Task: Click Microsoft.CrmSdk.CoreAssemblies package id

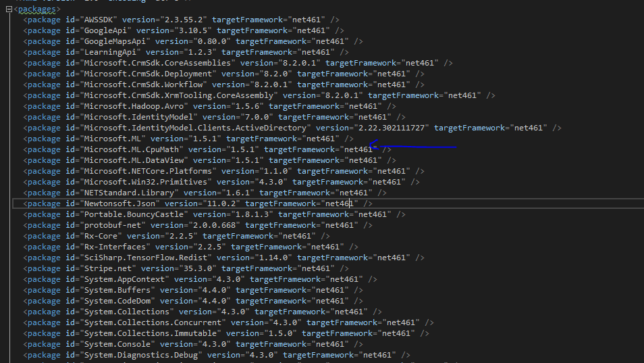Action: [157, 63]
